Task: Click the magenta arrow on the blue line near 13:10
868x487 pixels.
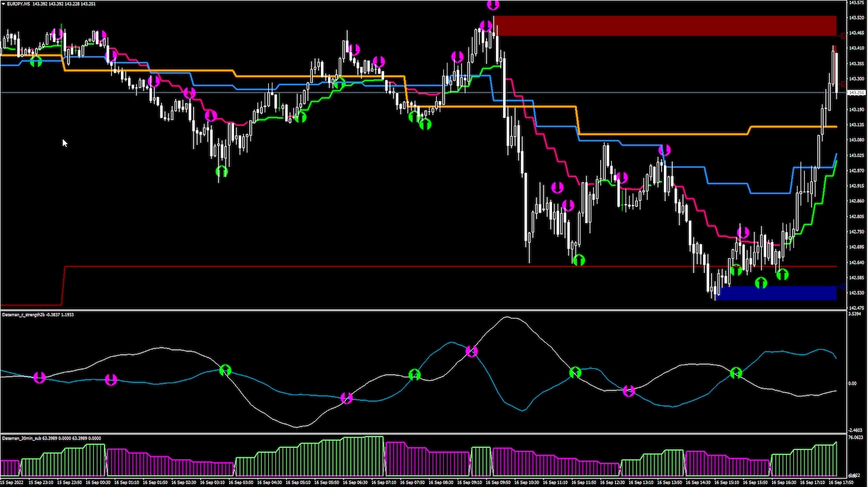Action: (665, 150)
